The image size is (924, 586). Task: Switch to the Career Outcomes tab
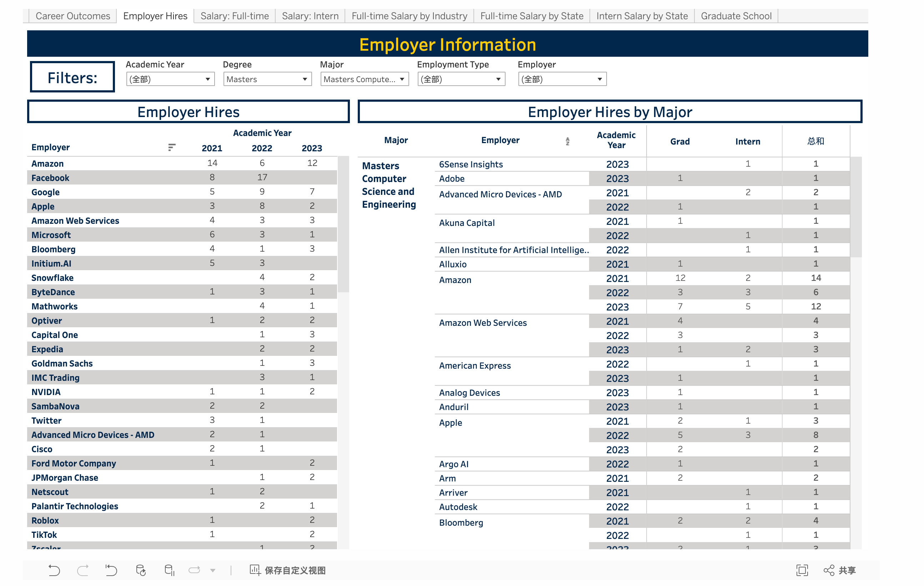coord(72,16)
